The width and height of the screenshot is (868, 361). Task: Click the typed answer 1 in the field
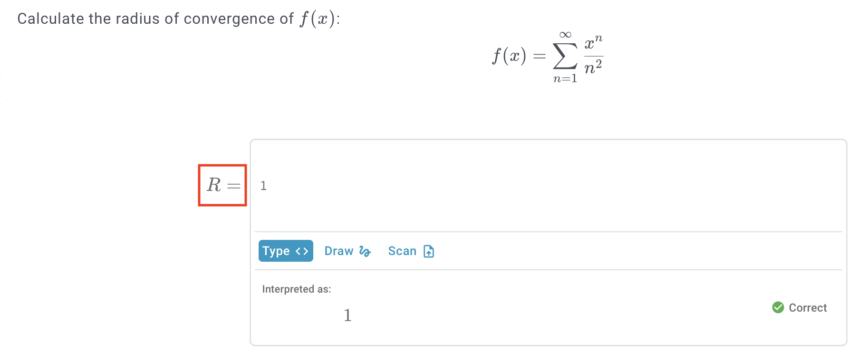(263, 186)
